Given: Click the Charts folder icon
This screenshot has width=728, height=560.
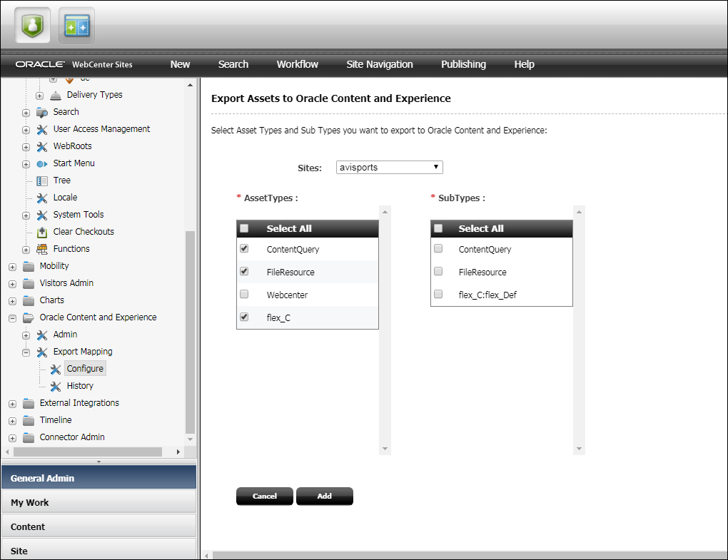Looking at the screenshot, I should coord(29,300).
